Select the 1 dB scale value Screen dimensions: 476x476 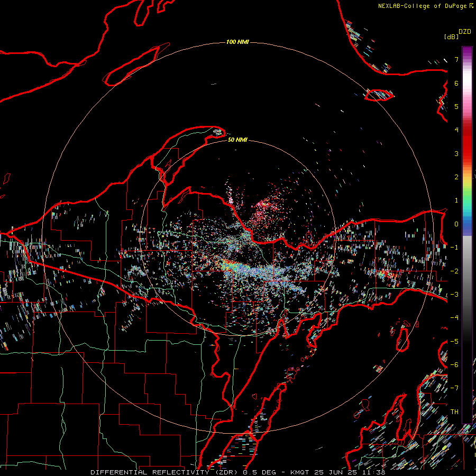coord(456,200)
